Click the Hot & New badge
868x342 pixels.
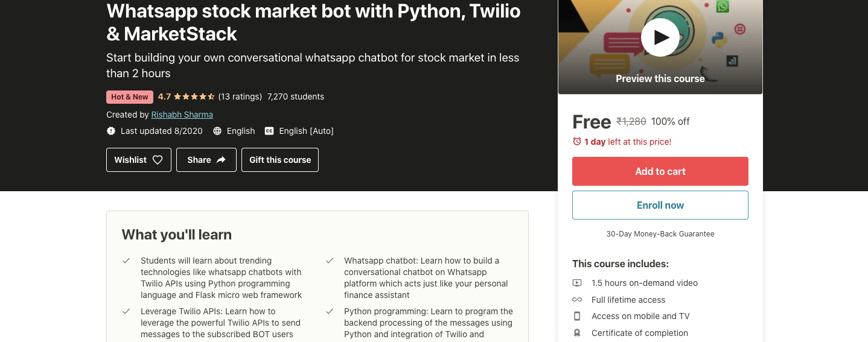[130, 97]
